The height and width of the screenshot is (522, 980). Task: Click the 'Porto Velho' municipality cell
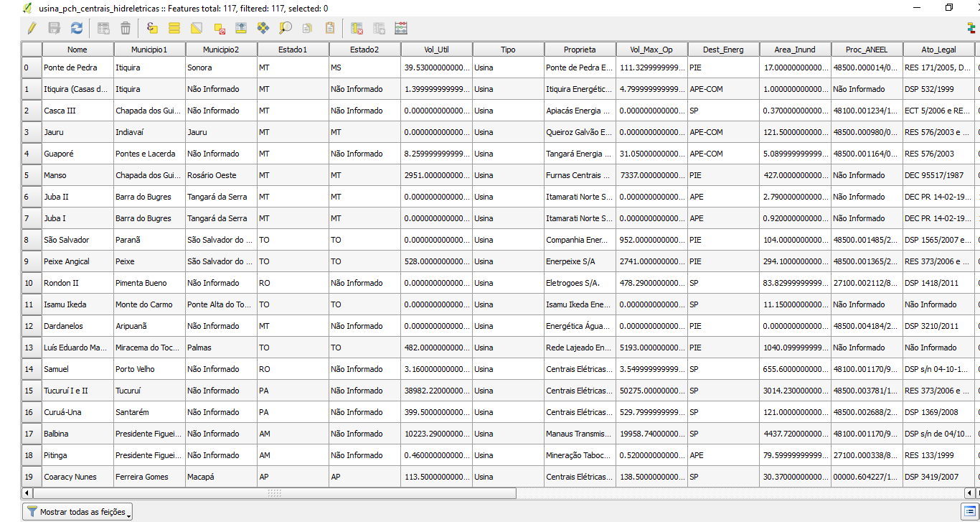[x=149, y=369]
